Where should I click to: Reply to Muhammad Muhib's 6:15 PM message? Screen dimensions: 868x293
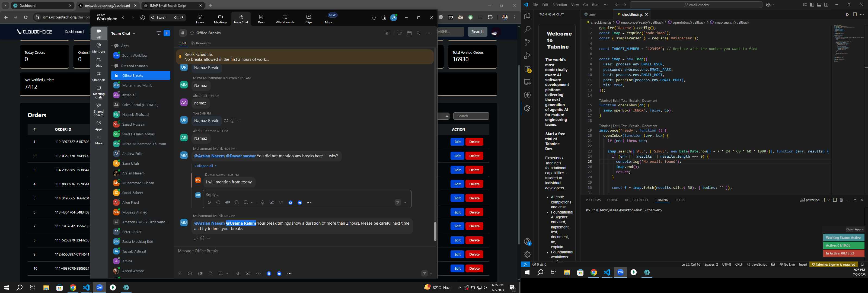coord(195,238)
